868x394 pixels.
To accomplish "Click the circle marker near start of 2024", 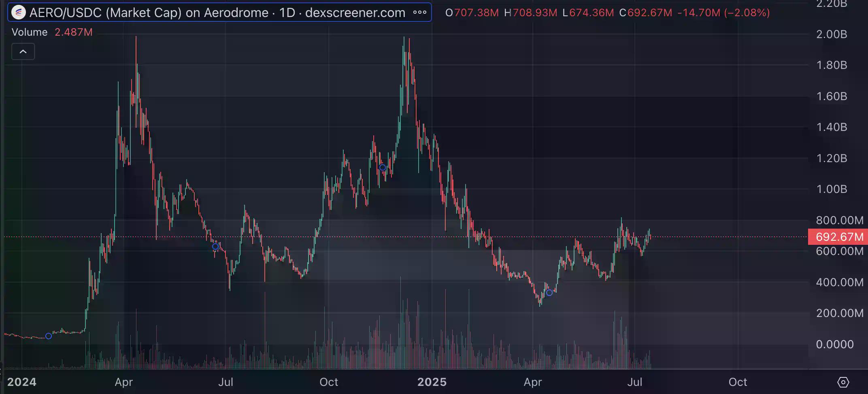I will pyautogui.click(x=49, y=336).
